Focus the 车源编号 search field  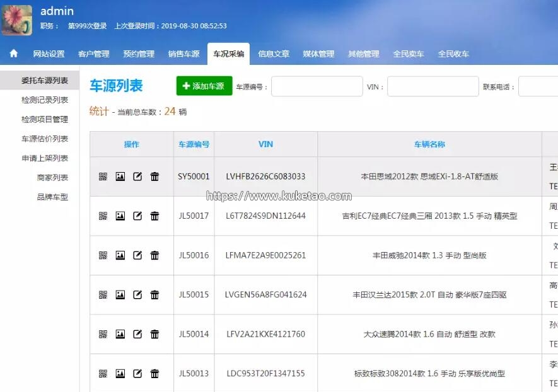(317, 87)
